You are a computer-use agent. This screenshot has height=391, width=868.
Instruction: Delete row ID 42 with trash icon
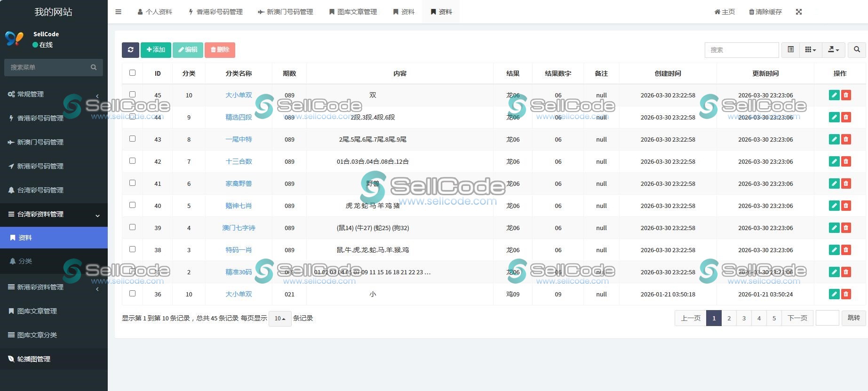tap(846, 161)
